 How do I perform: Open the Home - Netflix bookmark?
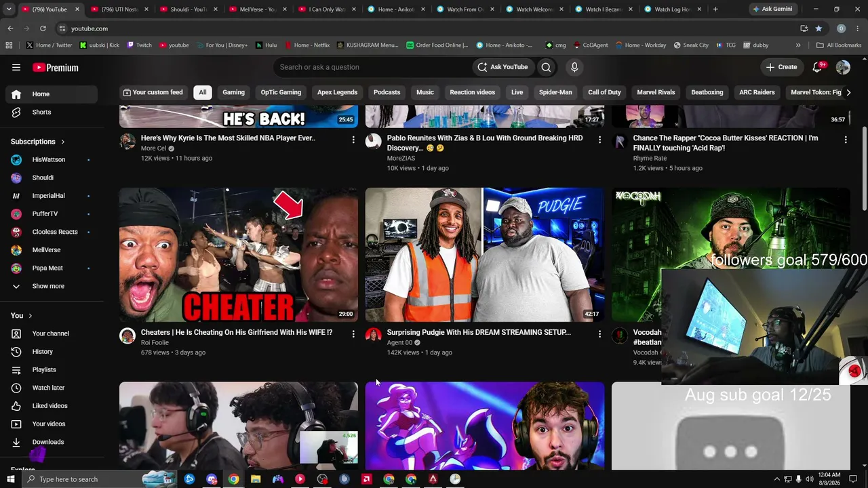307,45
